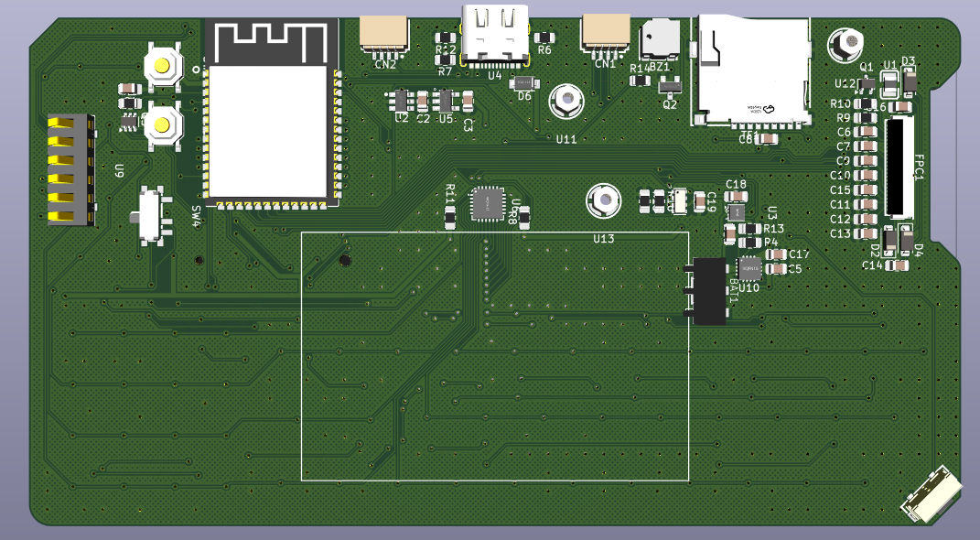Select the CN2 connector
The height and width of the screenshot is (540, 980).
pos(384,35)
